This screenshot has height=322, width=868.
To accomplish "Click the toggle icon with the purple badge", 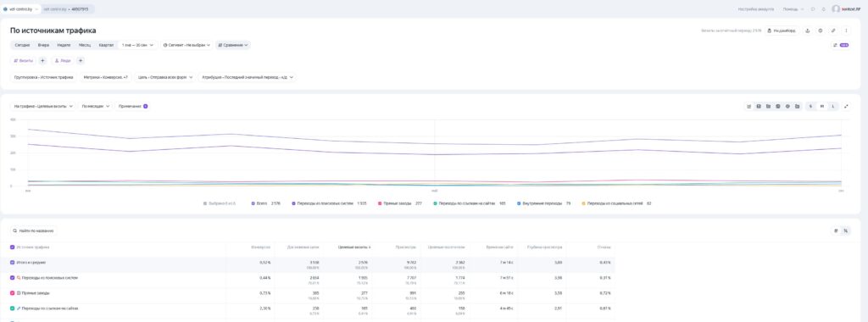I will 841,45.
